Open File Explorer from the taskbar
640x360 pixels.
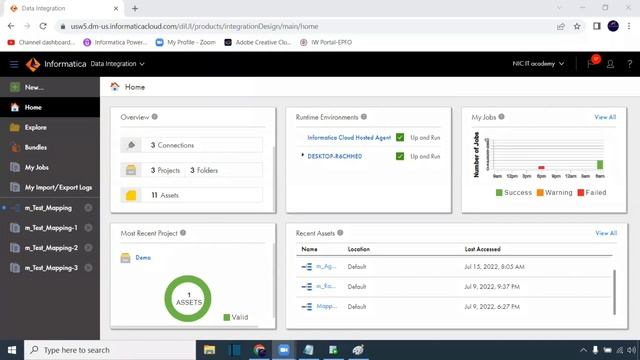point(209,350)
